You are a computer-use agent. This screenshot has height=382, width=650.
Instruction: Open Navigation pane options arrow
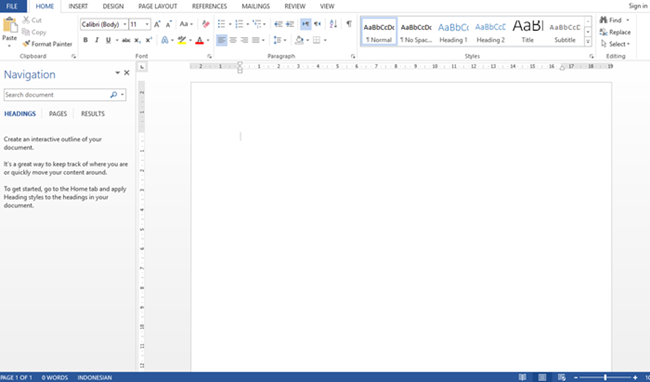(117, 73)
